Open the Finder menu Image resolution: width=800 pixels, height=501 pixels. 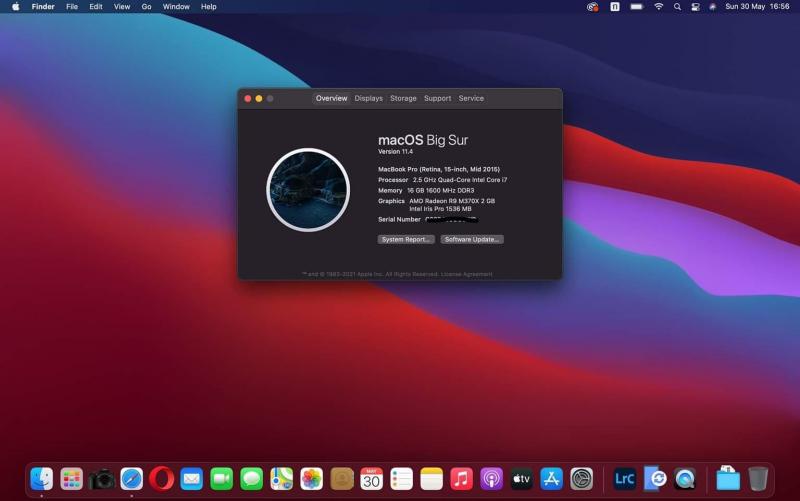click(43, 7)
